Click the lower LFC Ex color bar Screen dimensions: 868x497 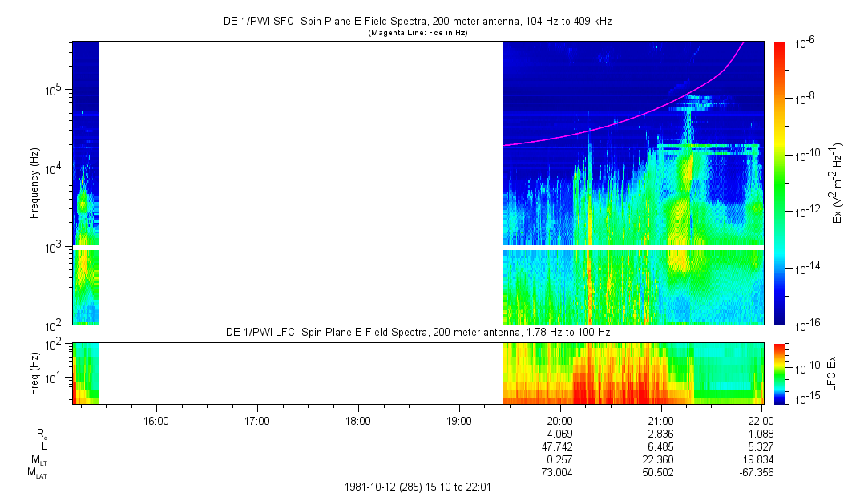781,373
